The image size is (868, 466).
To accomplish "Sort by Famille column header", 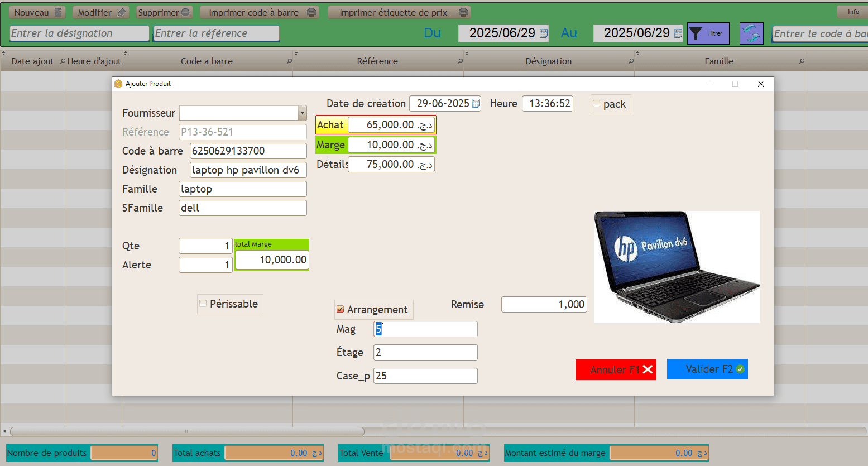I will [x=719, y=61].
